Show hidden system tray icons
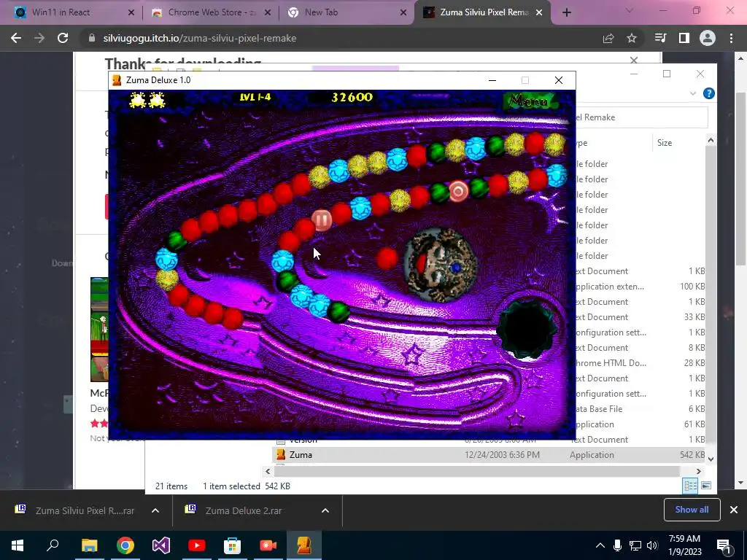Viewport: 747px width, 560px height. (x=600, y=545)
